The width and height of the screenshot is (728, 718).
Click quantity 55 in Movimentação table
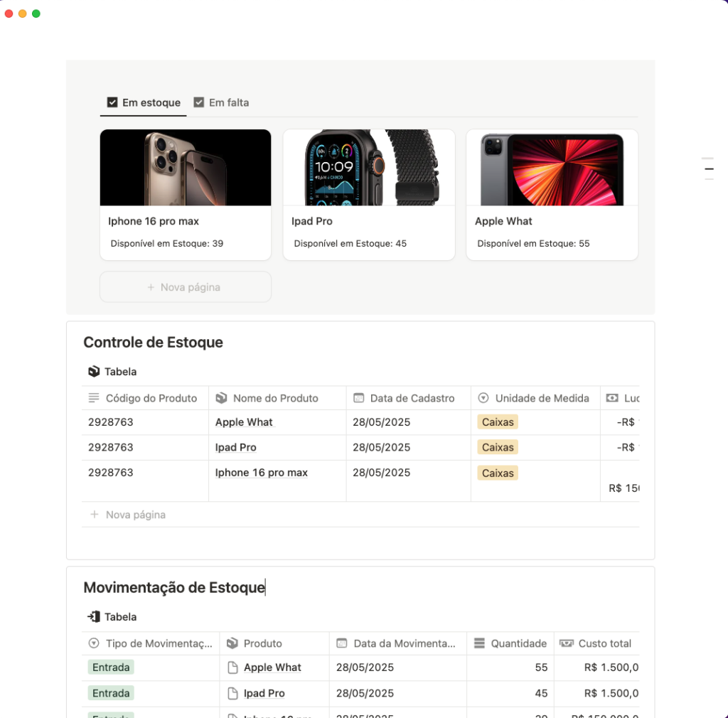point(541,668)
